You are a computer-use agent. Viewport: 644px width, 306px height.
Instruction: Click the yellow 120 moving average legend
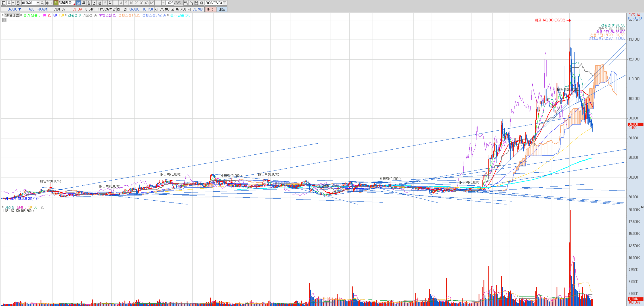click(x=61, y=15)
